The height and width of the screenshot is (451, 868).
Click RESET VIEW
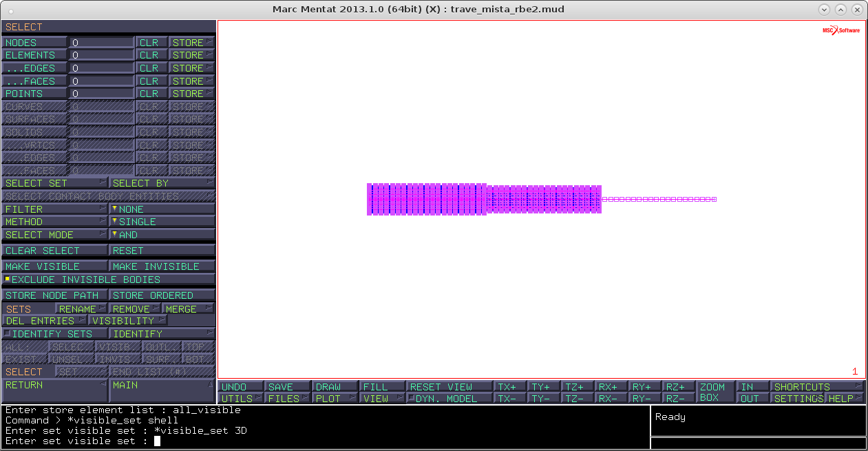pos(450,387)
